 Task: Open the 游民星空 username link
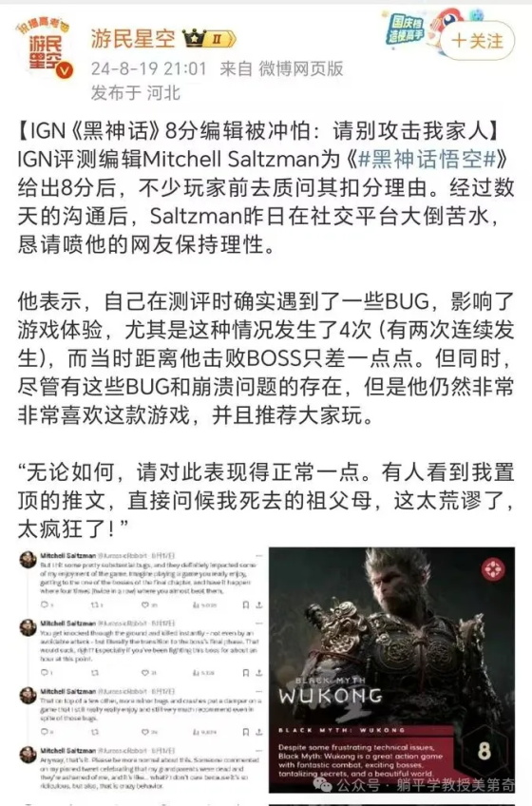click(x=133, y=39)
